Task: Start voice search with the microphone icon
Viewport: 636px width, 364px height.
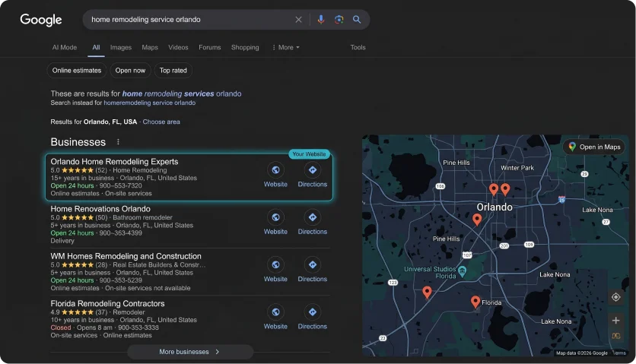Action: [321, 20]
